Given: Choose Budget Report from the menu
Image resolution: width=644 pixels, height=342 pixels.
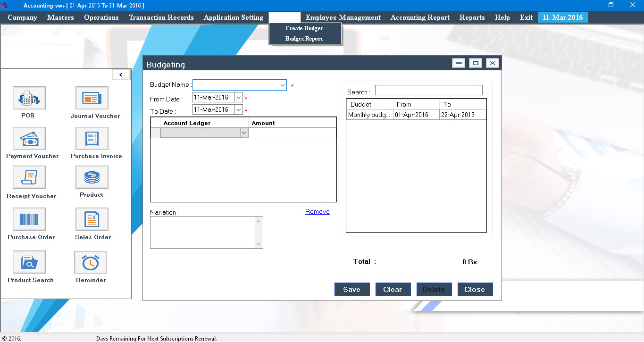Looking at the screenshot, I should 304,39.
